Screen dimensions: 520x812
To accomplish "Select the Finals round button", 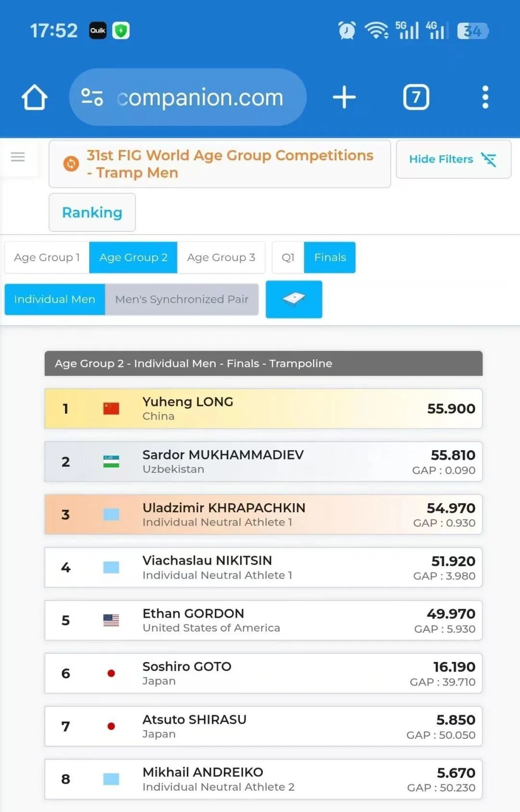I will [x=330, y=257].
